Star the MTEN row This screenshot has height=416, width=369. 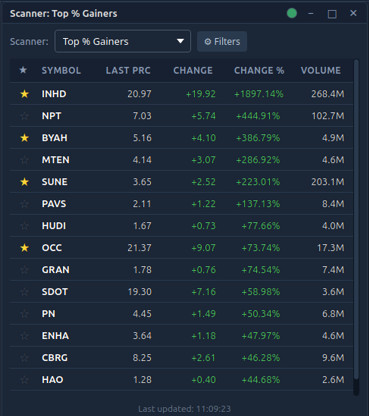24,160
